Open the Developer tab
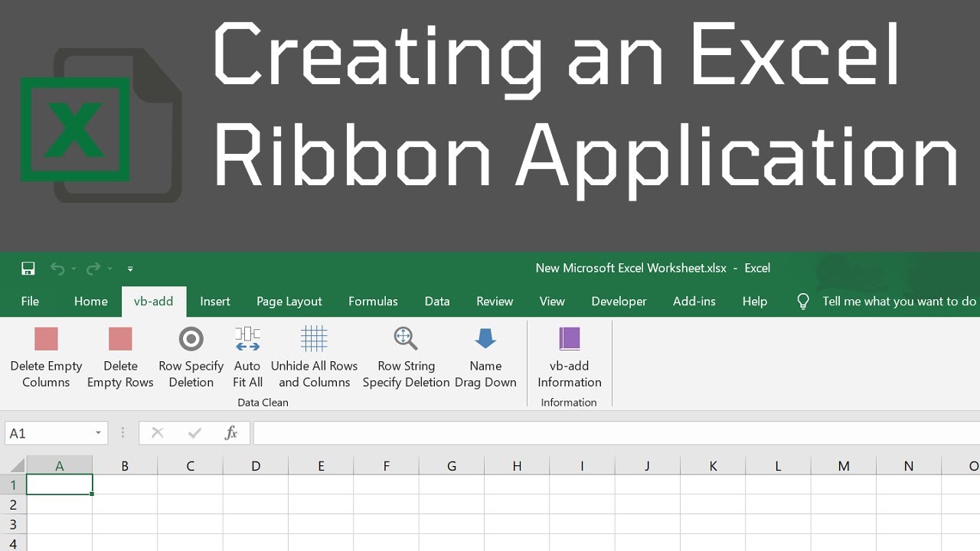This screenshot has height=551, width=980. coord(619,302)
